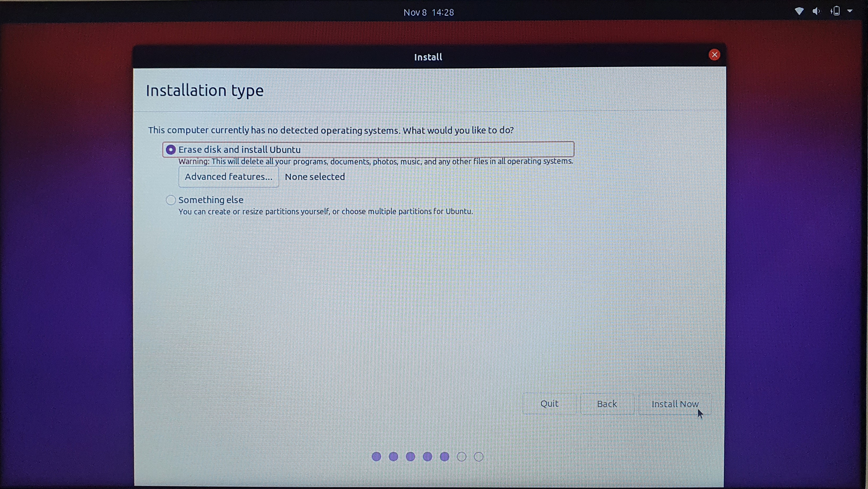Click the Install title bar
This screenshot has width=868, height=489.
coord(428,57)
